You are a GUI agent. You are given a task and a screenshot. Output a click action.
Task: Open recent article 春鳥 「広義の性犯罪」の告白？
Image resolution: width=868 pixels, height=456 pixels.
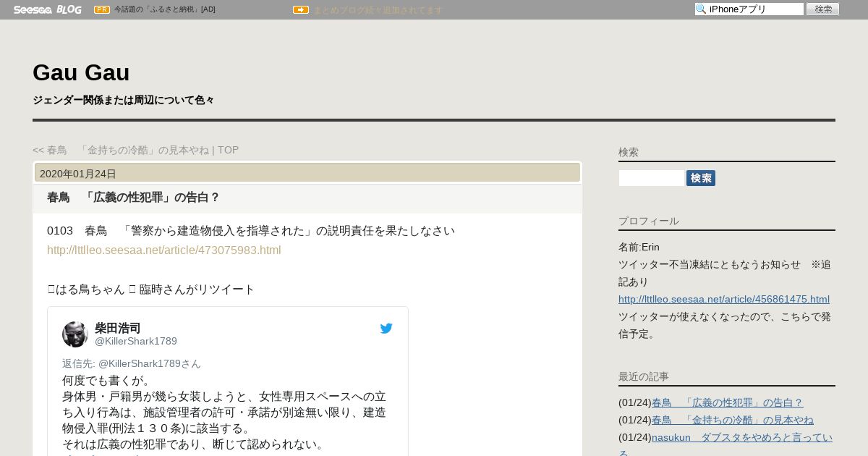[x=727, y=402]
